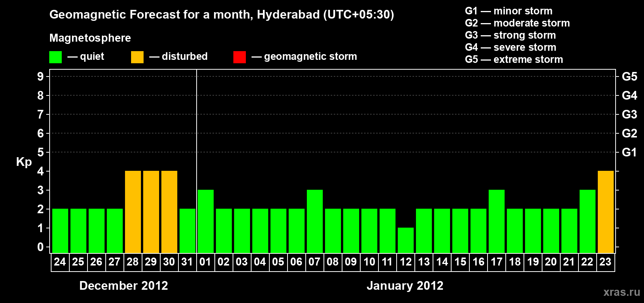644x303 pixels.
Task: Click the '— geomagnetic storm' legend text
Action: (304, 57)
